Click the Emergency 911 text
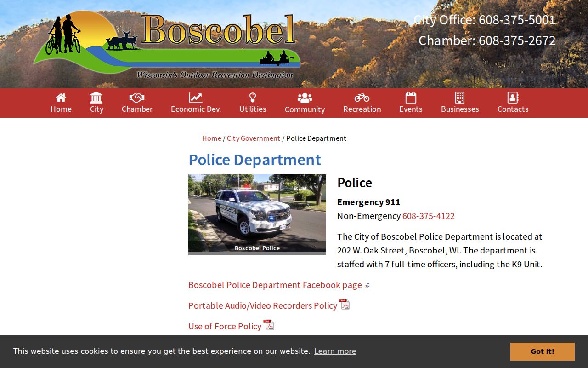Screen dimensions: 588x368 tap(369, 202)
